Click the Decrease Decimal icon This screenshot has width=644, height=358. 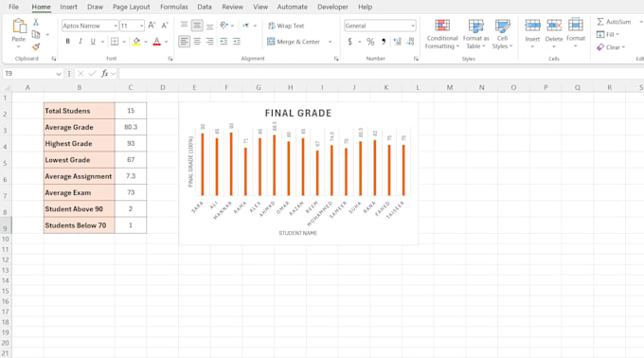[410, 42]
